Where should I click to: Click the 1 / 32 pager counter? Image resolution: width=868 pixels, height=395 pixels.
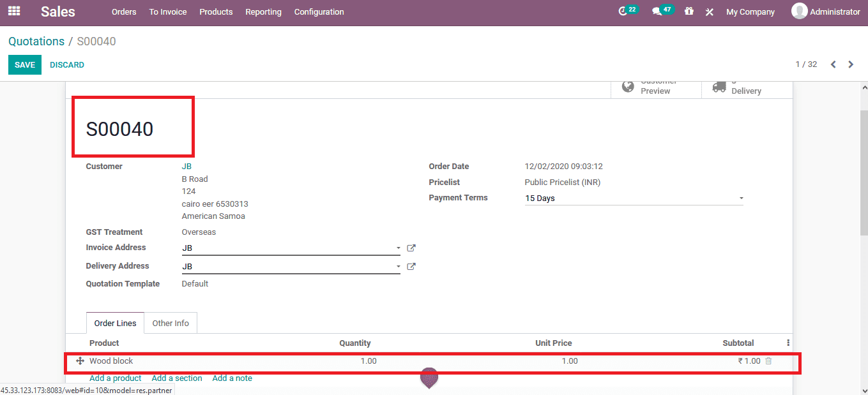806,64
